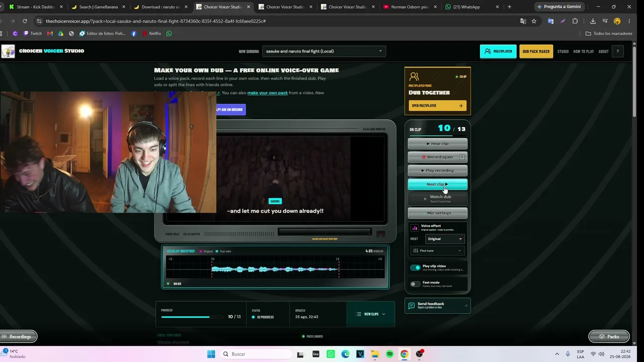Open the Dub Pack Maker
The width and height of the screenshot is (644, 362).
(536, 51)
